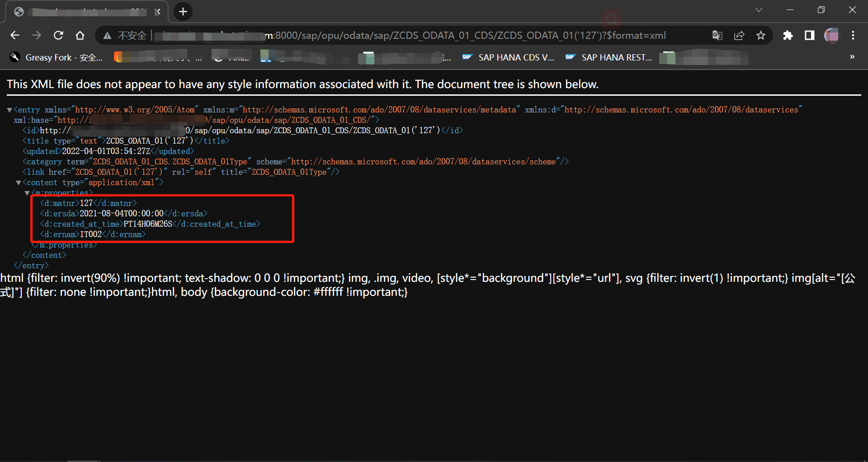Click the closing /entry tag
Viewport: 868px width, 462px height.
(x=31, y=266)
